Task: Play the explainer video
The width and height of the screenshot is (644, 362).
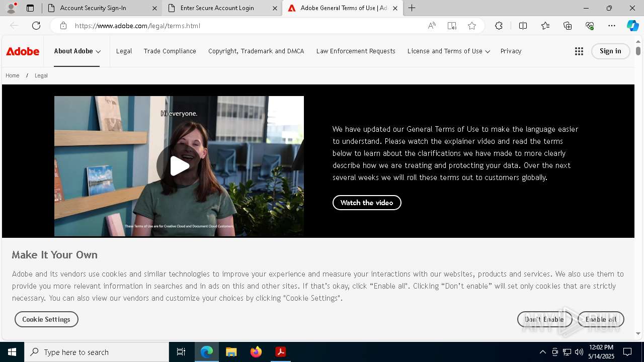Action: (x=179, y=166)
